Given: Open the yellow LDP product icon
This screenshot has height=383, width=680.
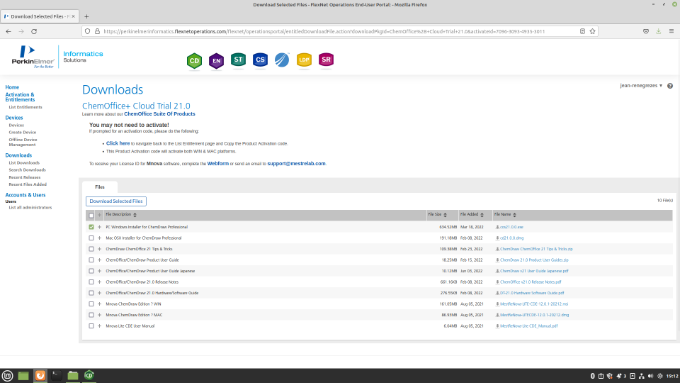Looking at the screenshot, I should [304, 60].
